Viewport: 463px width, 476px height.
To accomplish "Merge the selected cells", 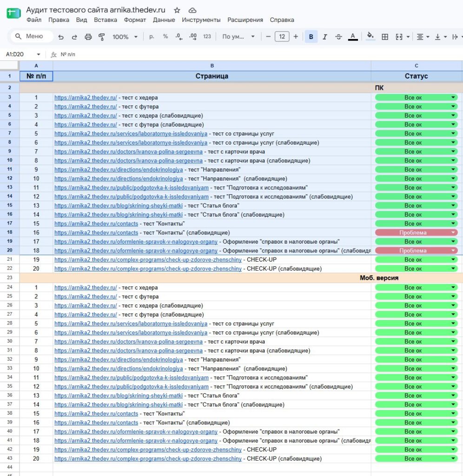I will click(399, 37).
